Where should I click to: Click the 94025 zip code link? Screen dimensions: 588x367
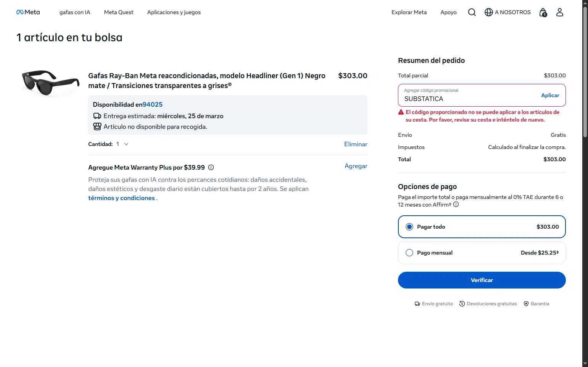point(153,104)
